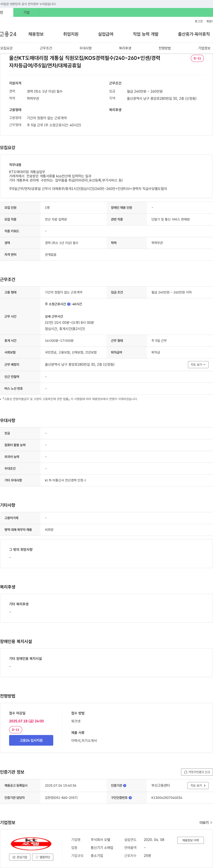Viewport: 213px width, 868px height.
Task: Block viewing with the 열람차단 button
Action: tap(43, 857)
